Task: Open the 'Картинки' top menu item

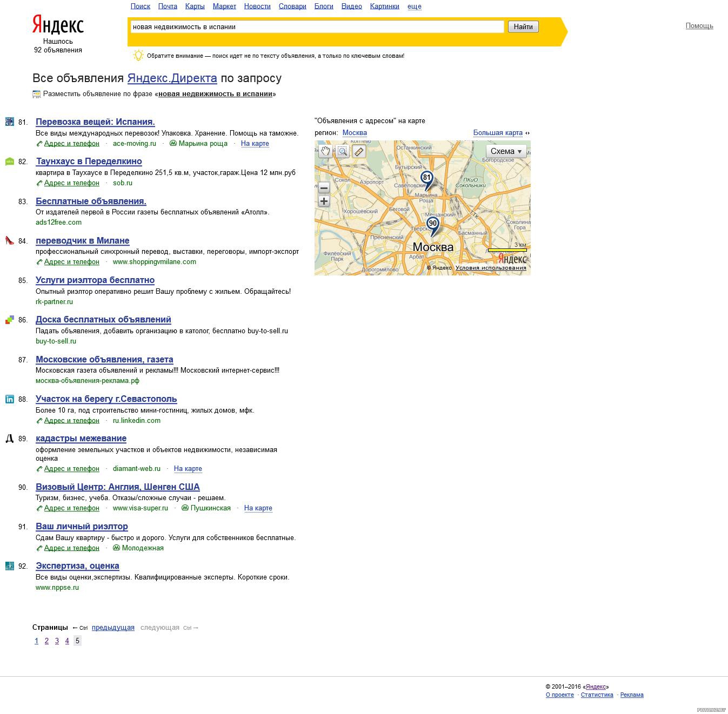Action: (385, 6)
